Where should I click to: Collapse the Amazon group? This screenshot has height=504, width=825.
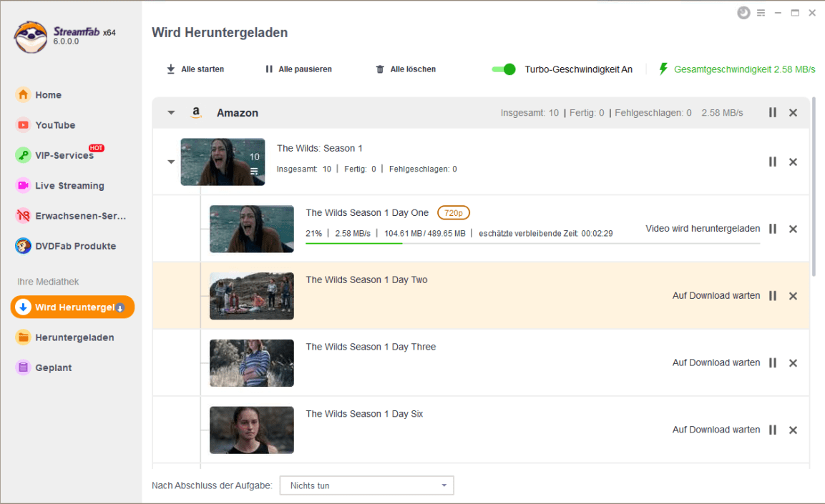tap(171, 112)
